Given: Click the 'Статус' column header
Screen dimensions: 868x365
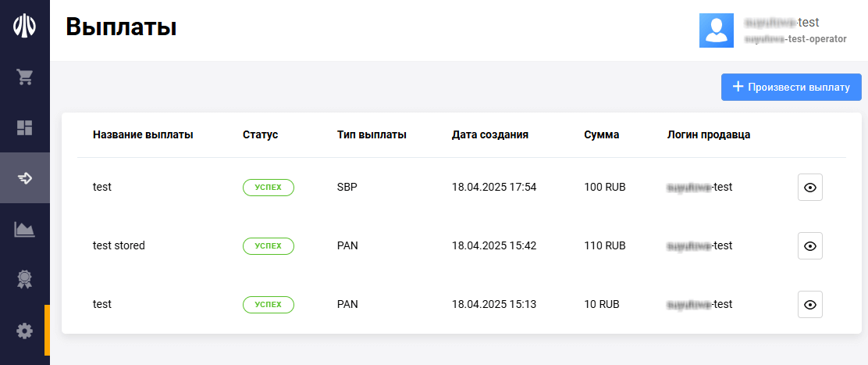Looking at the screenshot, I should 260,134.
